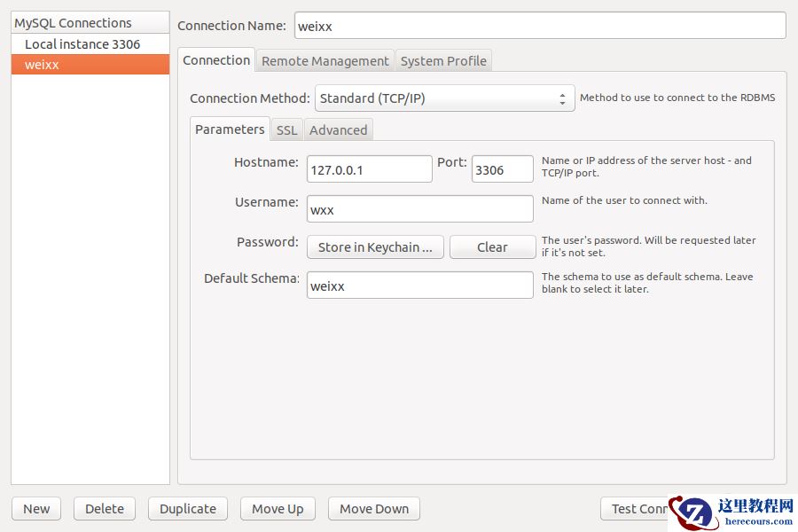Move the connection down in list

[374, 509]
